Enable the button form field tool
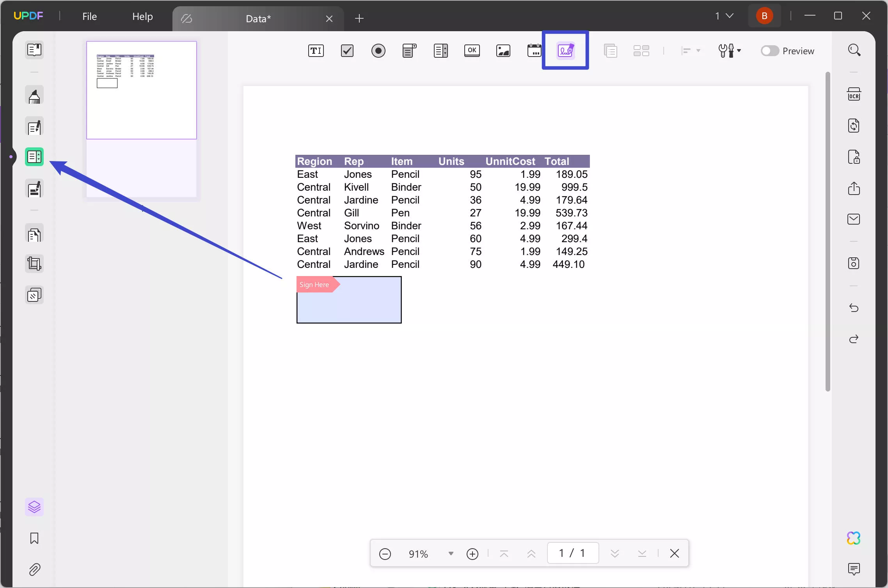Image resolution: width=888 pixels, height=588 pixels. click(472, 51)
